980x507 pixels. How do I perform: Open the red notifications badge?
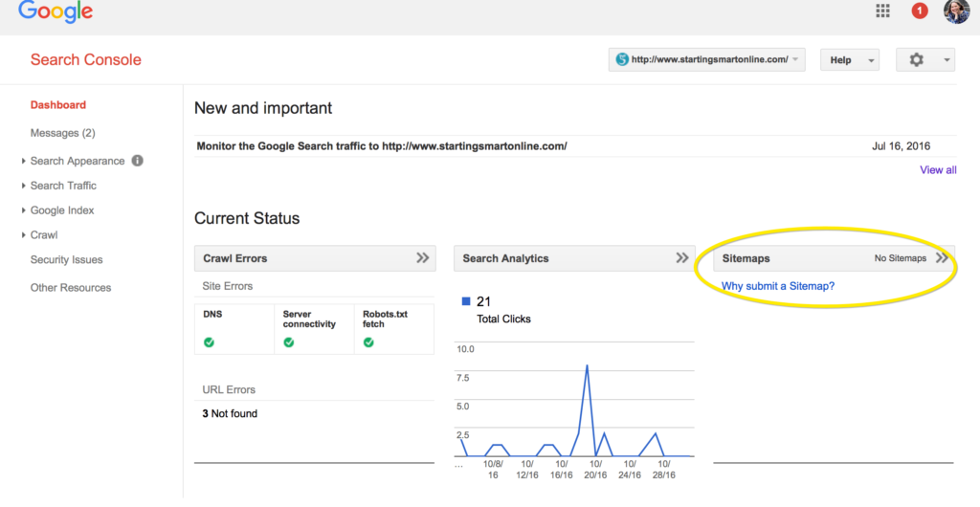[x=920, y=11]
